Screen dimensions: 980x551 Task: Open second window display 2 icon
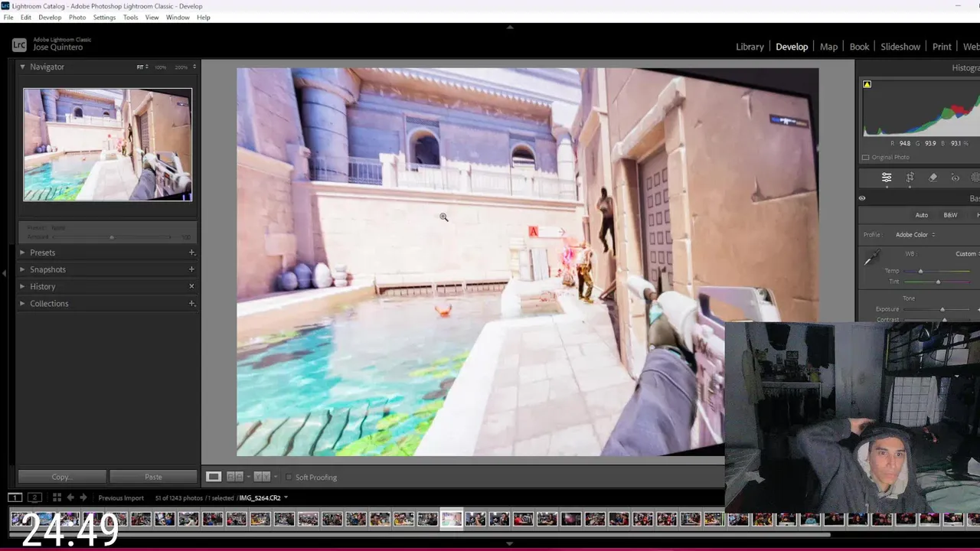tap(34, 497)
